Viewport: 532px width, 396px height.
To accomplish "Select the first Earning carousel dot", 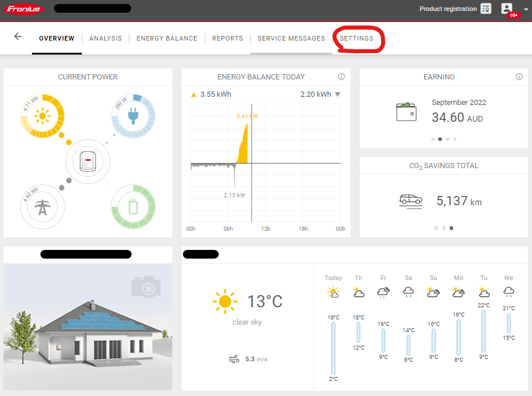I will [x=433, y=139].
